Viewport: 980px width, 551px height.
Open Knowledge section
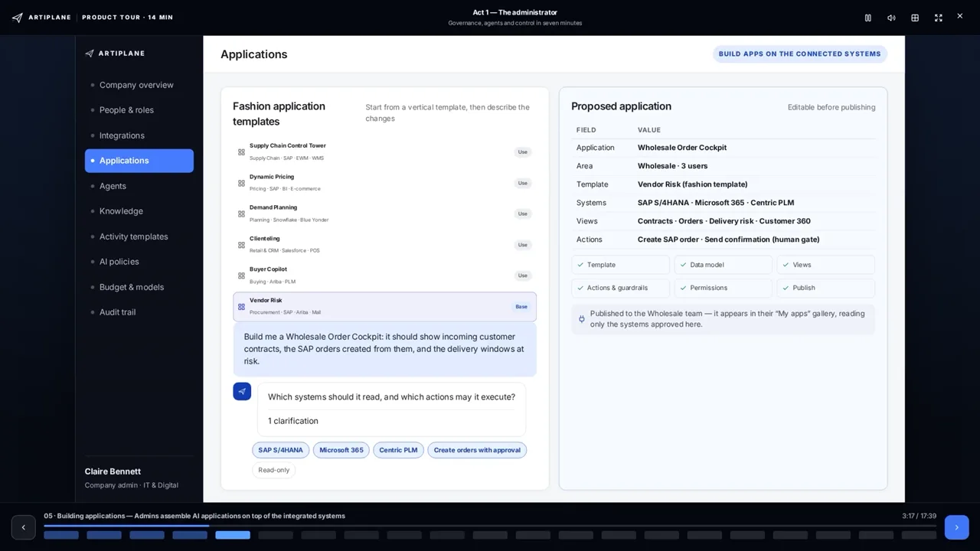[121, 211]
